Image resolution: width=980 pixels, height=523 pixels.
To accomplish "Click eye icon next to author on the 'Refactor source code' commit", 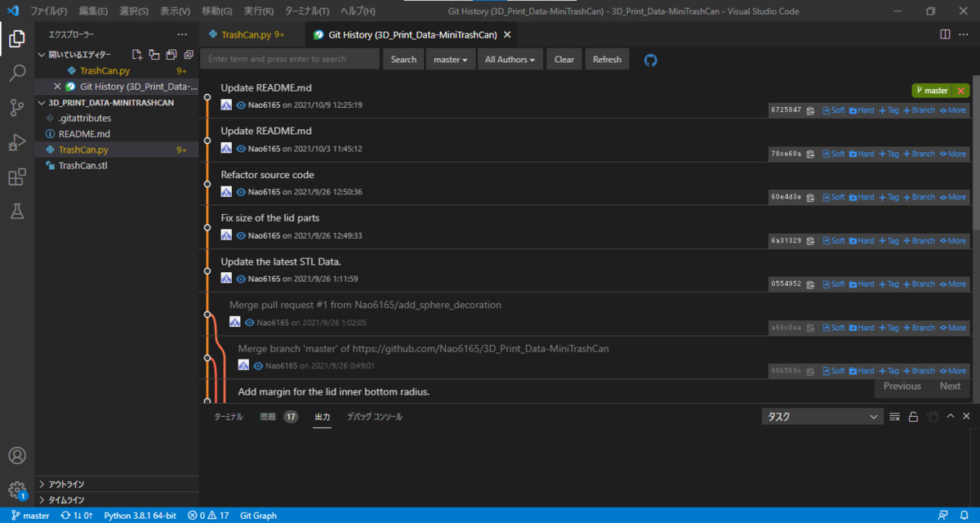I will (x=241, y=192).
